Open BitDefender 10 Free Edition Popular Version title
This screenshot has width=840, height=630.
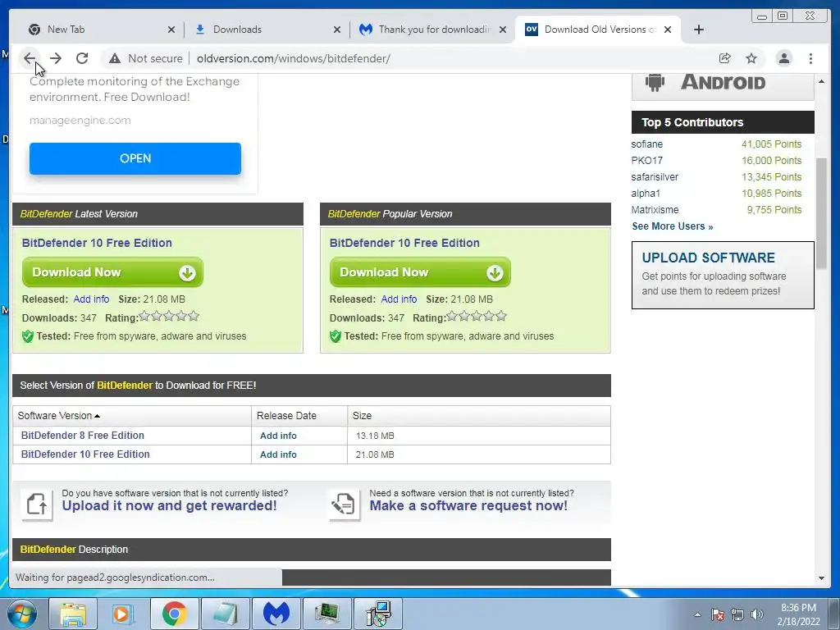[x=404, y=243]
